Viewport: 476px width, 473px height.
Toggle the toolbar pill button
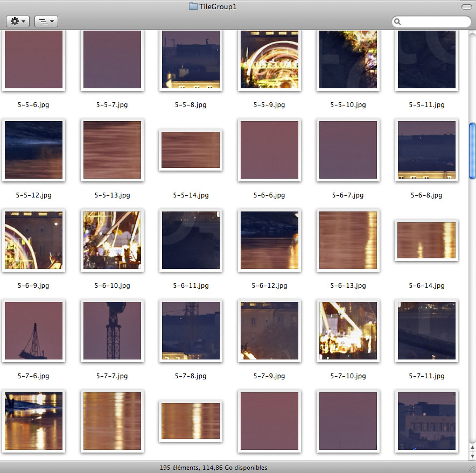[x=466, y=6]
